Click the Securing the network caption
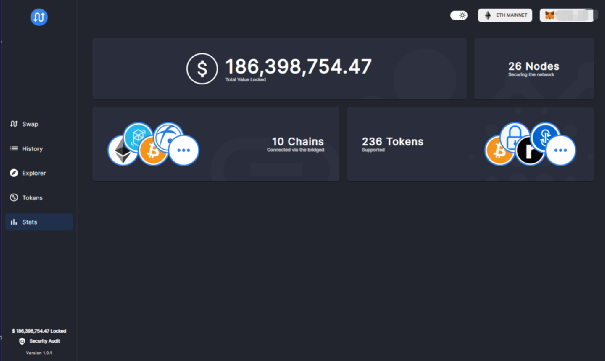Screen dimensions: 605x361 click(531, 74)
